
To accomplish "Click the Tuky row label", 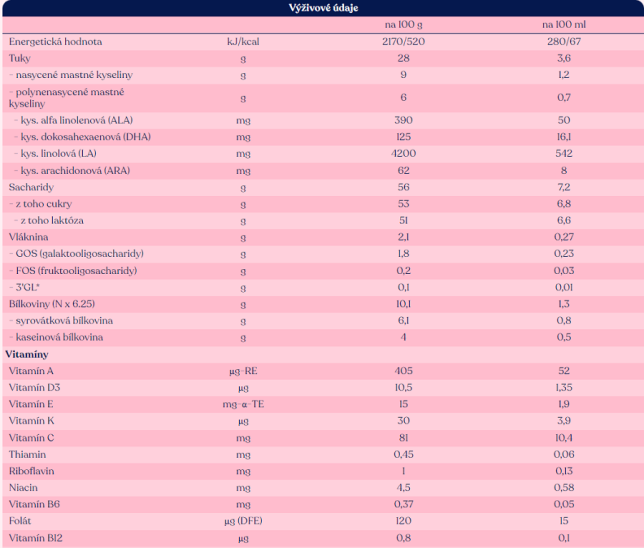I will (x=20, y=58).
